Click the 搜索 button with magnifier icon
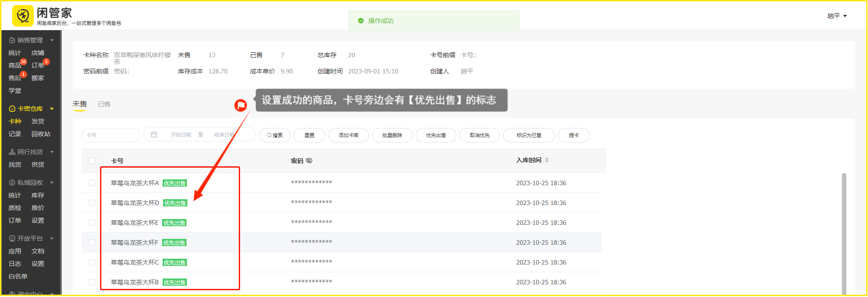The height and width of the screenshot is (297, 868). pos(274,135)
